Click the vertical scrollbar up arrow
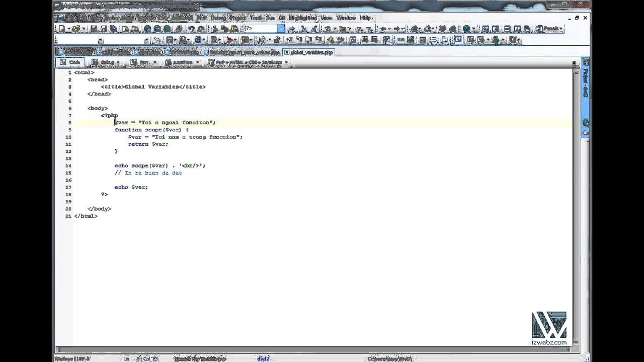 click(x=577, y=72)
